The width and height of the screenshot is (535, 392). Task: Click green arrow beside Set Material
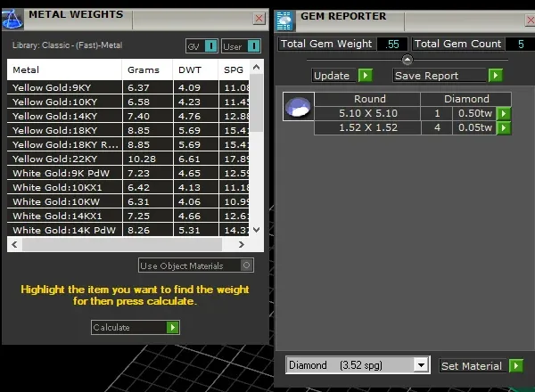pos(516,366)
